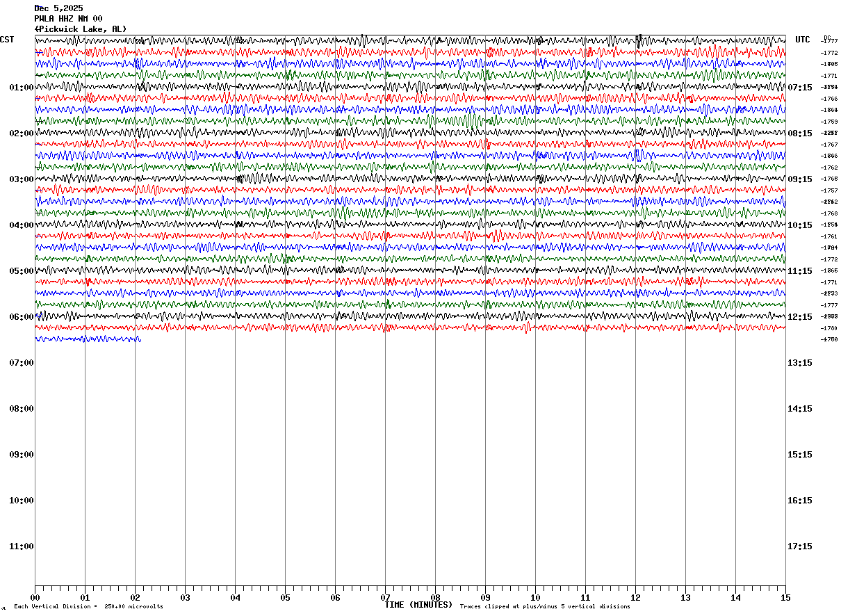This screenshot has width=841, height=616.
Task: Click the '01:00' CST row label
Action: pyautogui.click(x=22, y=88)
